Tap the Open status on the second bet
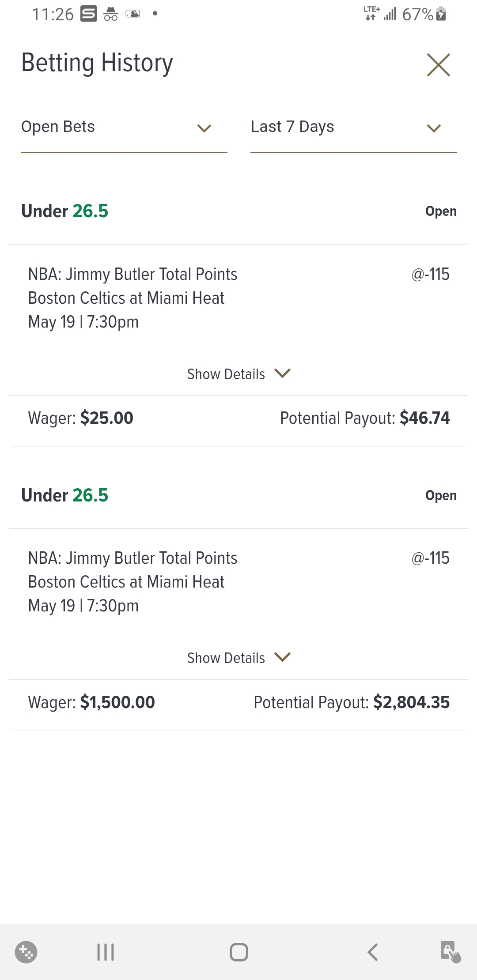 [x=441, y=496]
